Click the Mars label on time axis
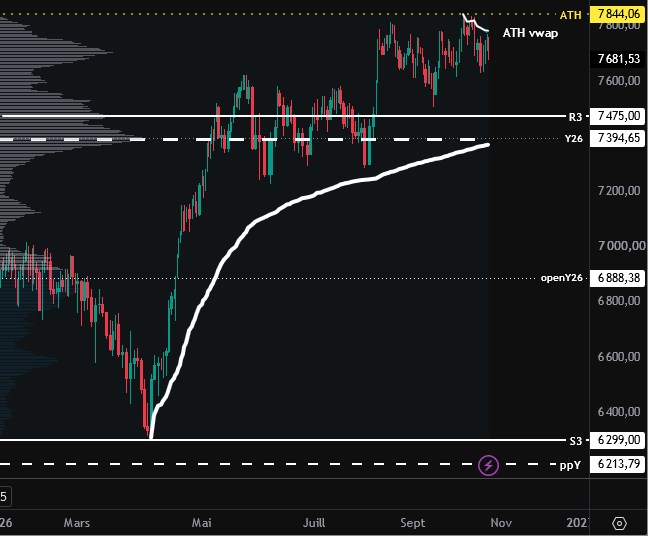This screenshot has height=536, width=648. [76, 523]
